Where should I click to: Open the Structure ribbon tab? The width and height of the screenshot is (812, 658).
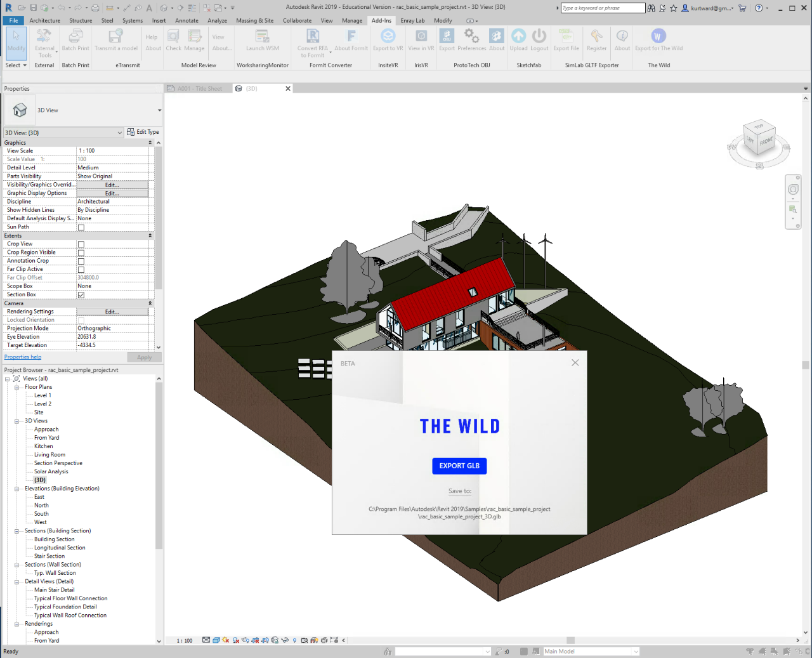81,20
